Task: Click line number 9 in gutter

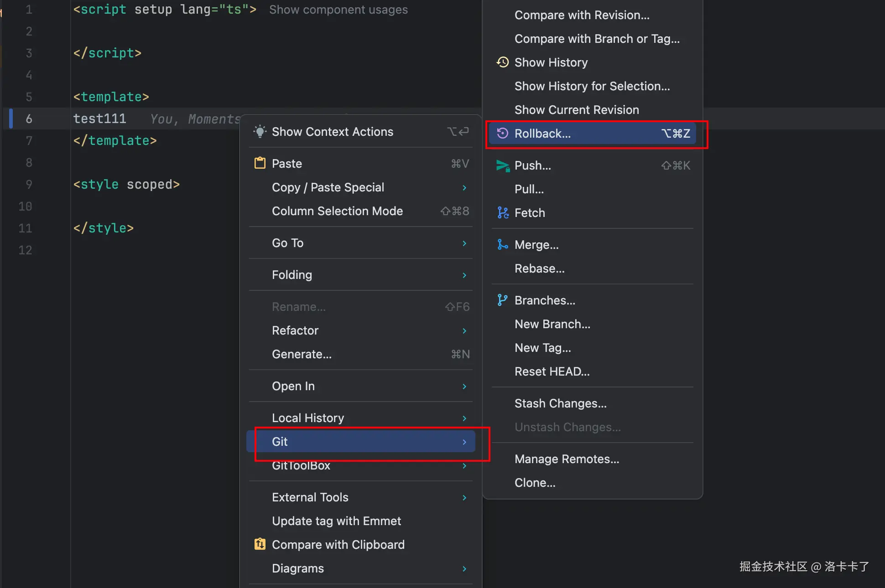Action: coord(29,185)
